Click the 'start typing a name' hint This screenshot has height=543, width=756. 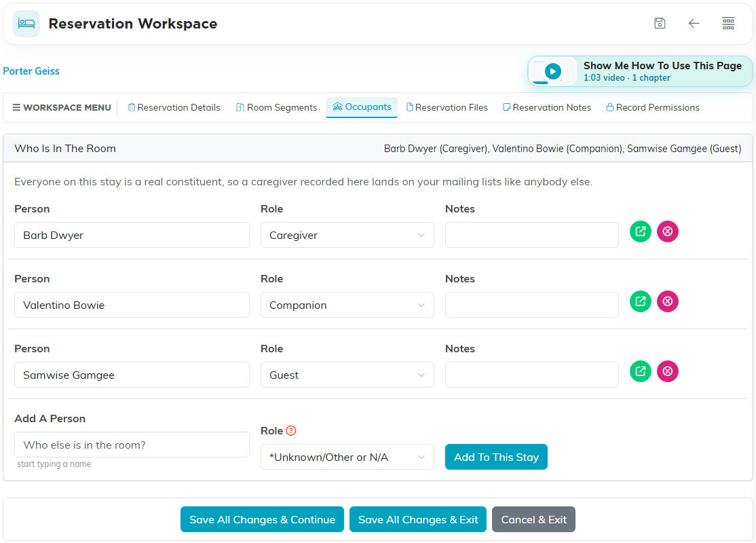coord(54,464)
